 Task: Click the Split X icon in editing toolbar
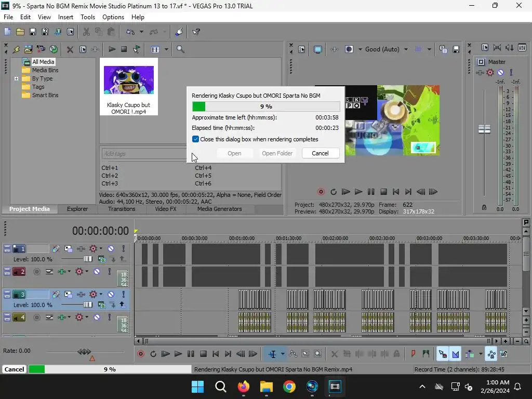pyautogui.click(x=334, y=354)
